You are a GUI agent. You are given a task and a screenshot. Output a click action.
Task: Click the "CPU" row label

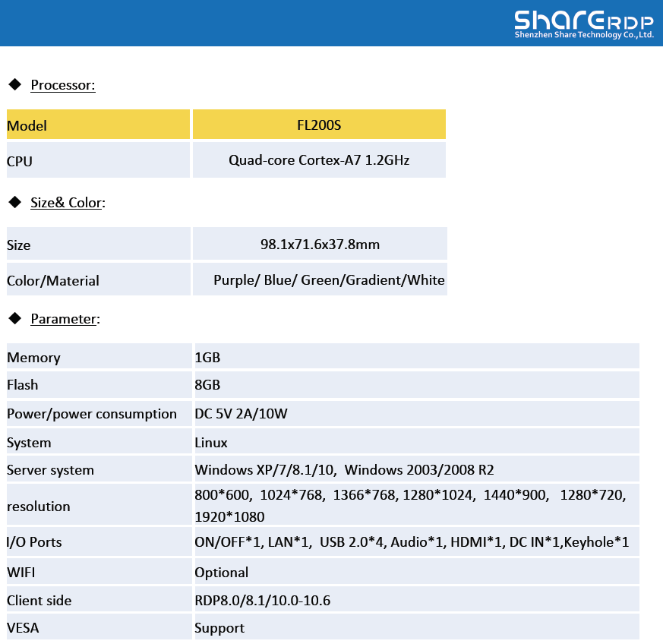(20, 162)
